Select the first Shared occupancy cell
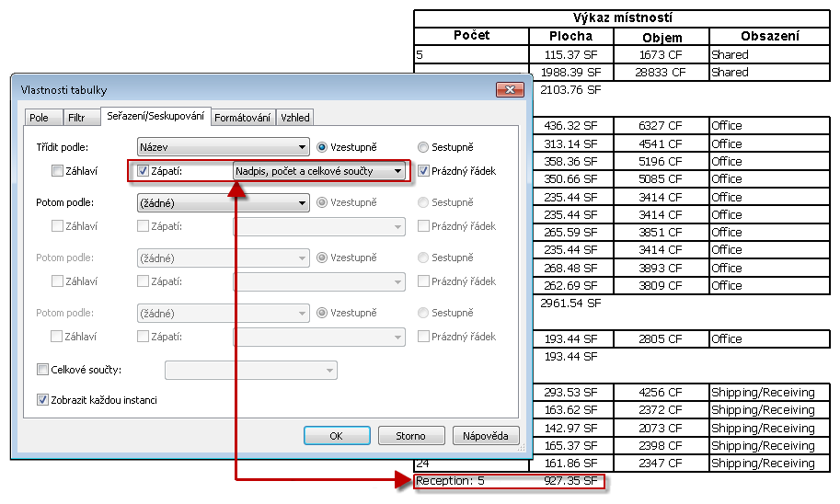 pyautogui.click(x=770, y=54)
